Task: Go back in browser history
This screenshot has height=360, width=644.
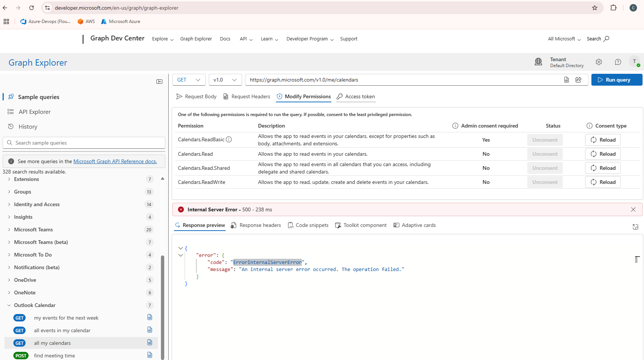Action: [5, 8]
